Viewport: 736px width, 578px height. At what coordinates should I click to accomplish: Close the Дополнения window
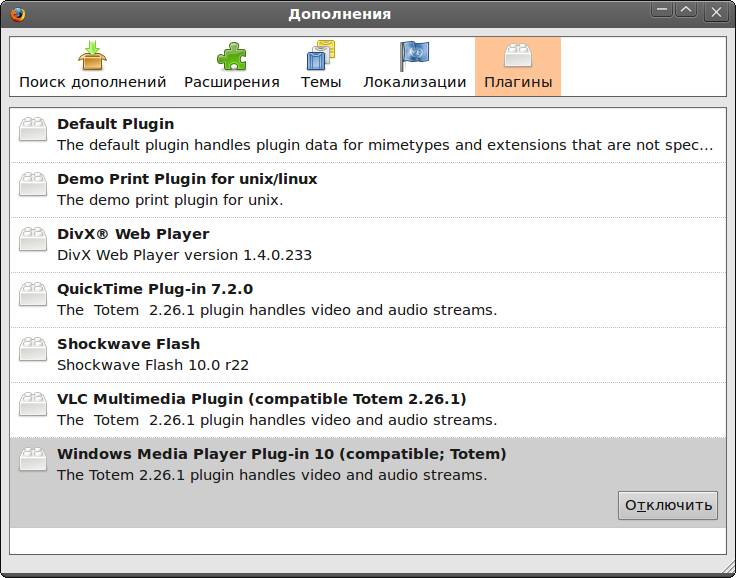pyautogui.click(x=716, y=12)
